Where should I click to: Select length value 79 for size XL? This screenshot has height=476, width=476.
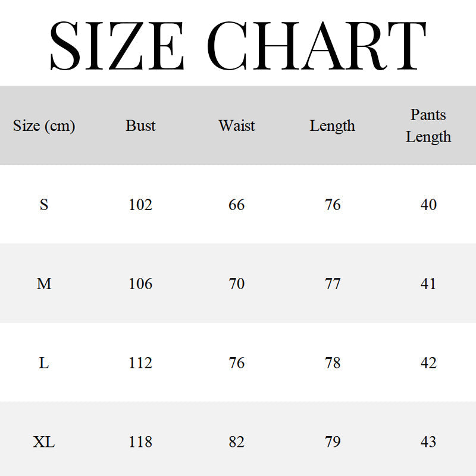[x=333, y=442]
